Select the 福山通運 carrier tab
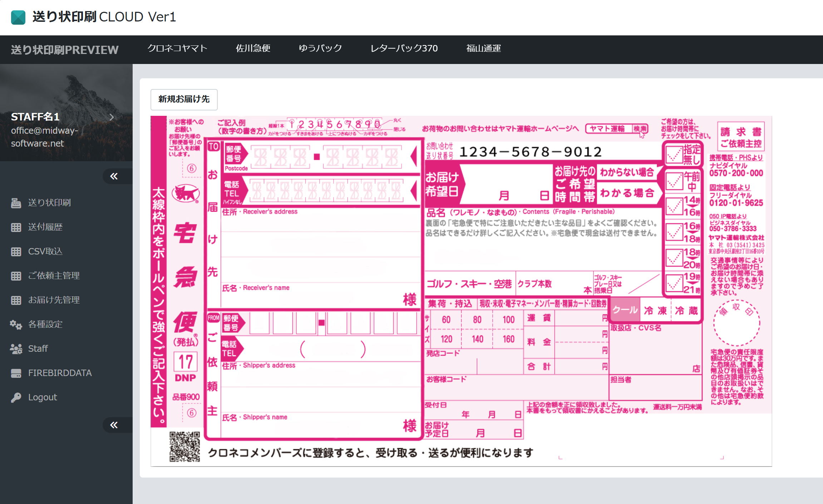Screen dimensions: 823x504 (484, 48)
